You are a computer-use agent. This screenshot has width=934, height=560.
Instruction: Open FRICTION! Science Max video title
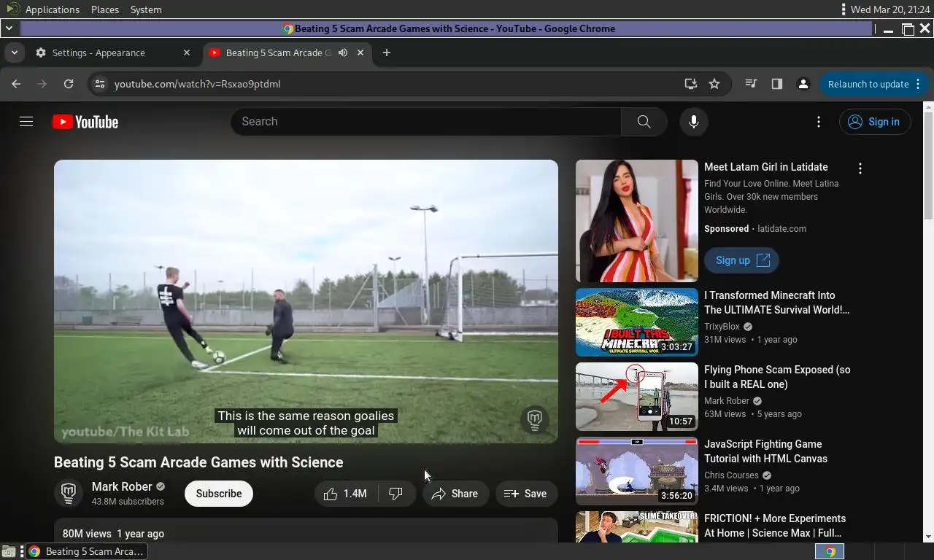[x=775, y=526]
